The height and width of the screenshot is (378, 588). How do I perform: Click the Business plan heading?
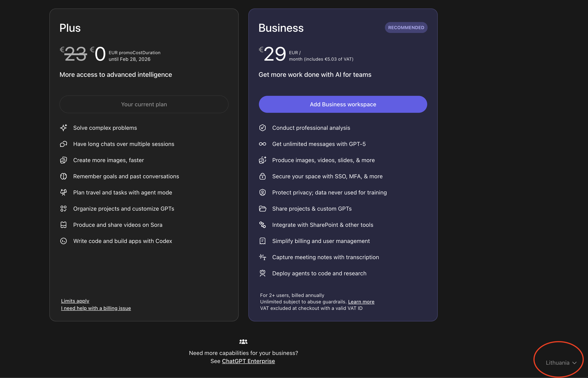coord(281,28)
